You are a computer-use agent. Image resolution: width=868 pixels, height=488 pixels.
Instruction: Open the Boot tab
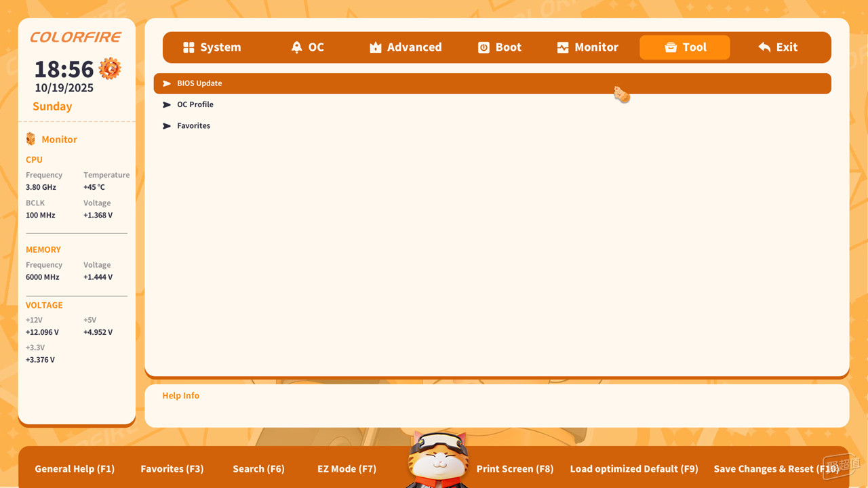pos(508,47)
